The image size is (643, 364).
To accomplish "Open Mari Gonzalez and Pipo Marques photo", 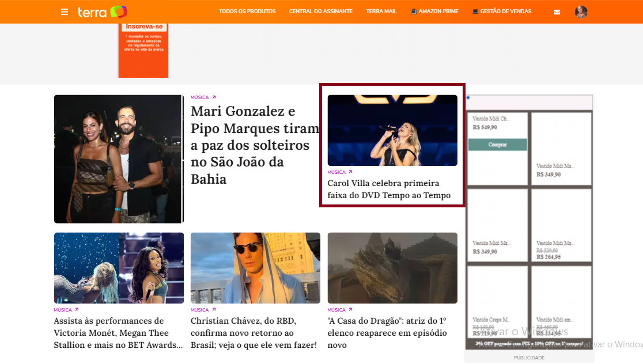I will [x=119, y=159].
